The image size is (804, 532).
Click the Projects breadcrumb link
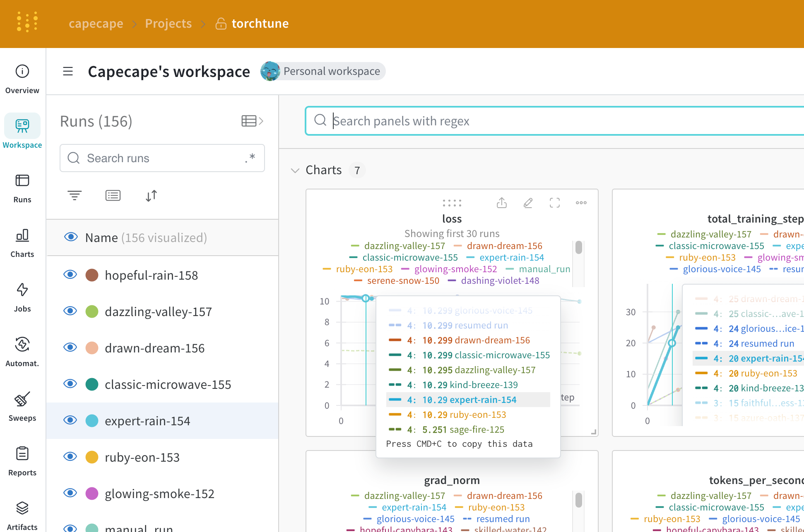pos(168,24)
